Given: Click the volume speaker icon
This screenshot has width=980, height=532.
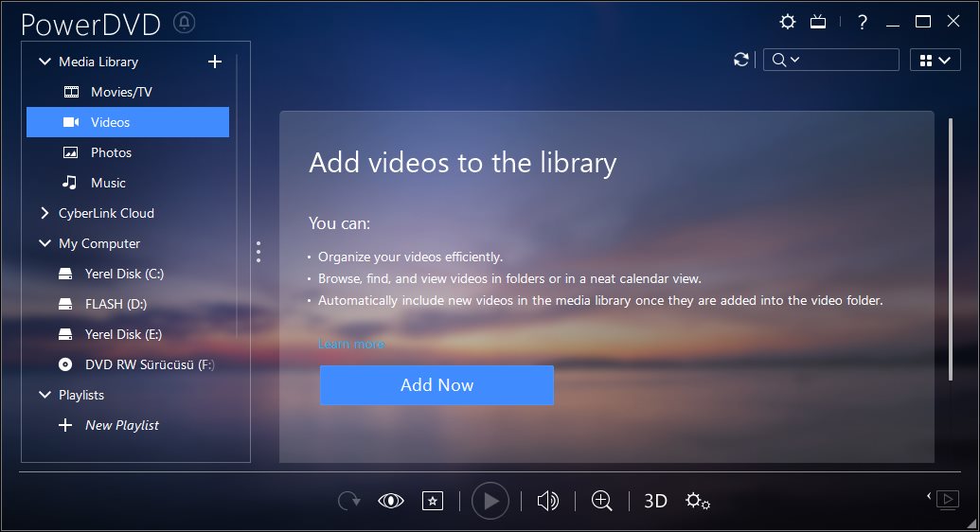Looking at the screenshot, I should (x=547, y=501).
